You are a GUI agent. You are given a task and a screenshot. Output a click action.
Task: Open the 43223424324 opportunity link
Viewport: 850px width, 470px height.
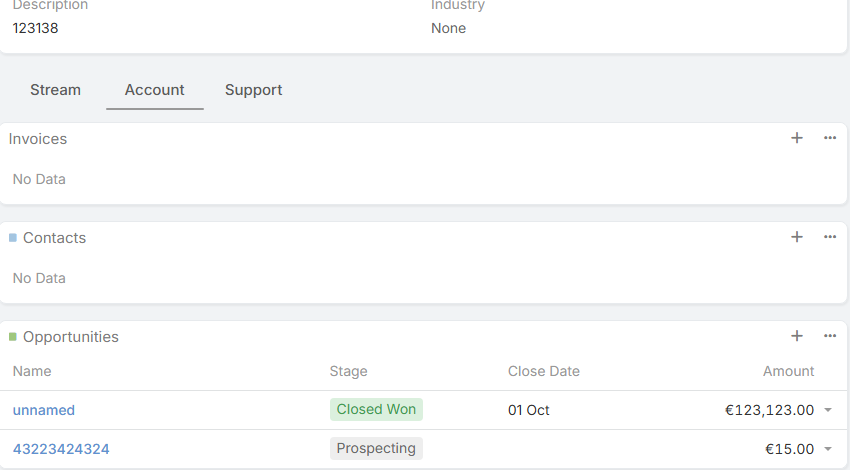[x=61, y=449]
